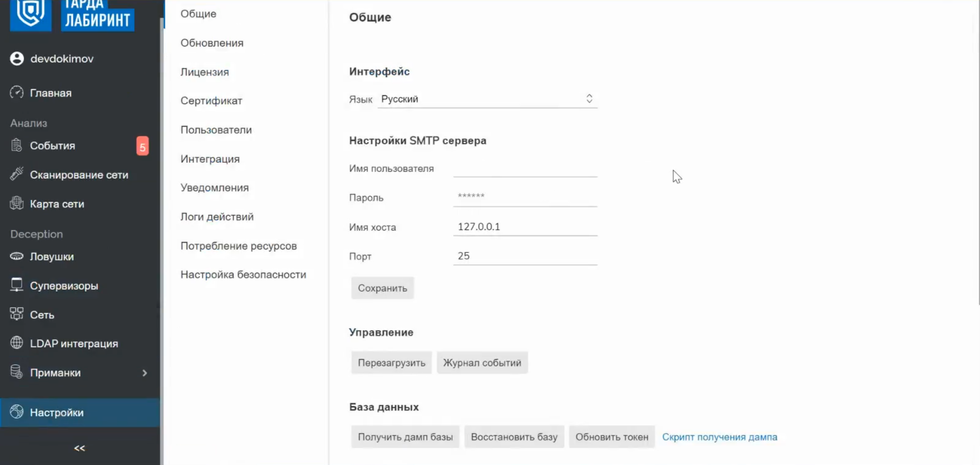Open the Язык language dropdown
The height and width of the screenshot is (465, 980).
pyautogui.click(x=487, y=99)
